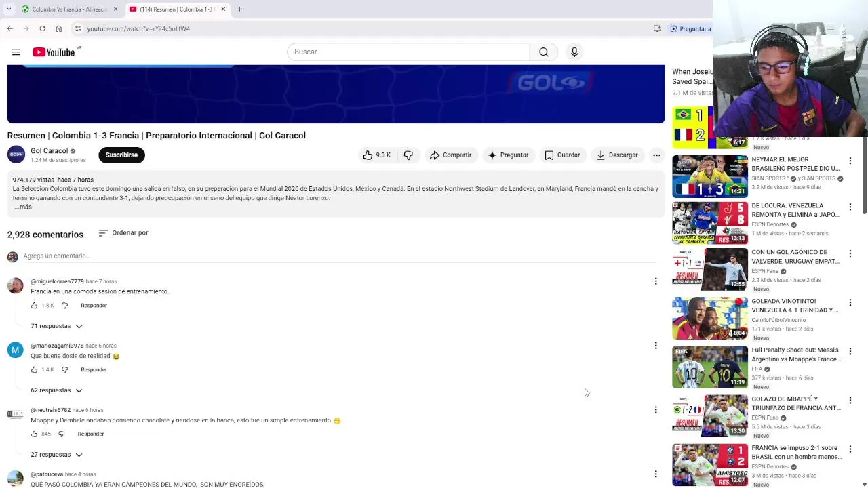Open Gol Caracol channel name link
Viewport: 868px width, 488px height.
tap(49, 151)
